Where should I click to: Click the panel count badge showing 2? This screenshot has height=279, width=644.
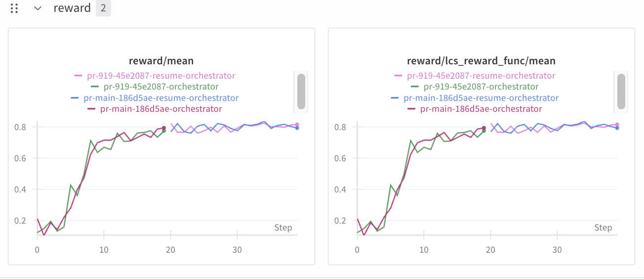103,8
